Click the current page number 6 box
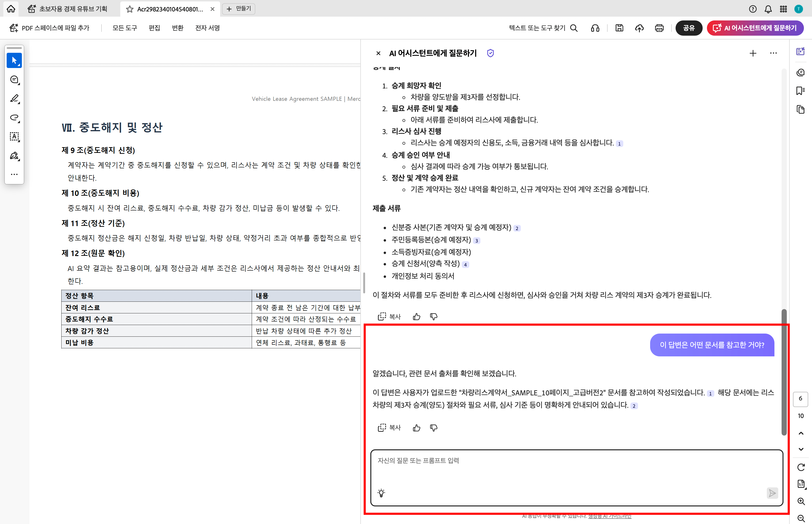Viewport: 812px width, 524px height. point(800,399)
